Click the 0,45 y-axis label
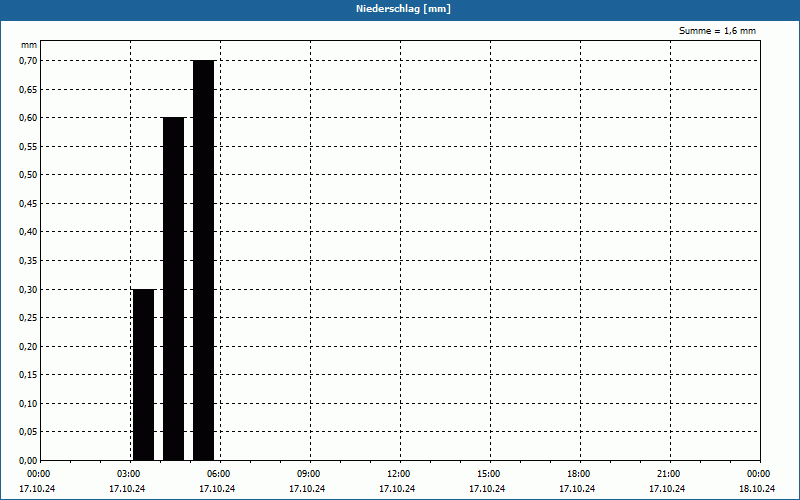 pyautogui.click(x=28, y=204)
